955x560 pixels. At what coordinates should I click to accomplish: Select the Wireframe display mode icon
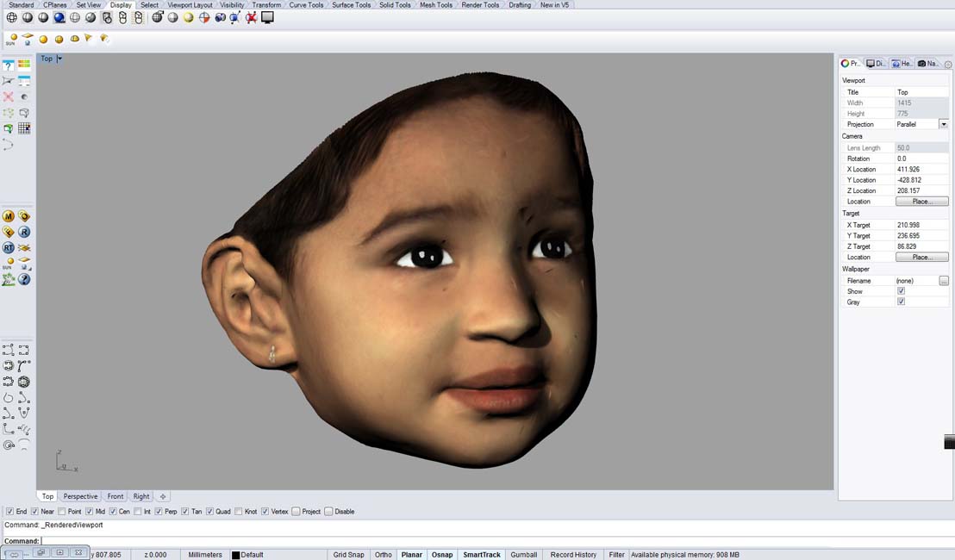coord(12,17)
